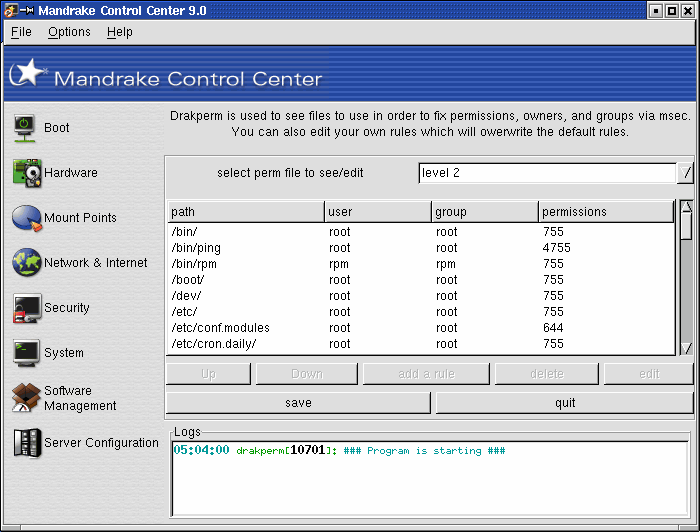Open the File menu
The image size is (700, 532).
tap(21, 32)
